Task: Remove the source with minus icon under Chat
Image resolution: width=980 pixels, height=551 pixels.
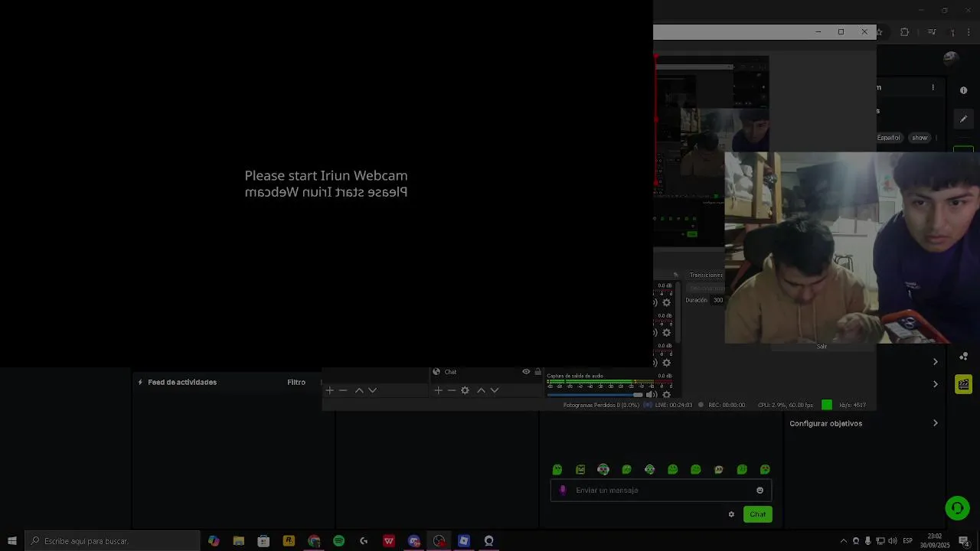Action: [452, 390]
